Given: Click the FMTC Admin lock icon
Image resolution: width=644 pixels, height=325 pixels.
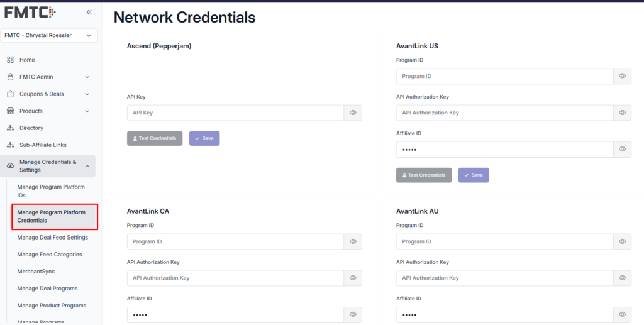Looking at the screenshot, I should 10,77.
